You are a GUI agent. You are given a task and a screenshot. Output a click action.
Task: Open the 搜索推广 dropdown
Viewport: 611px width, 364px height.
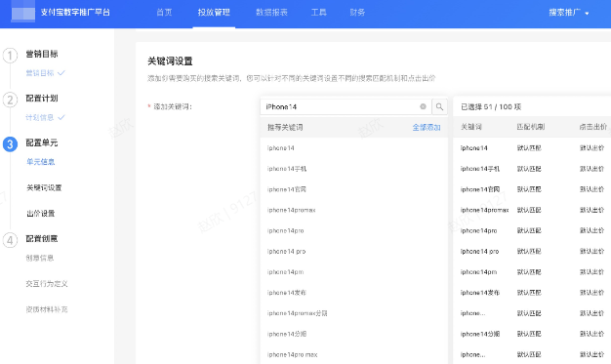coord(568,13)
